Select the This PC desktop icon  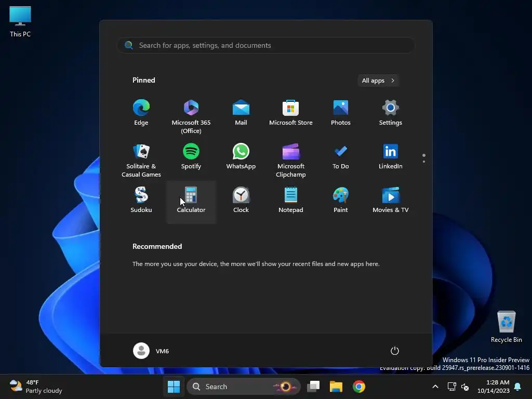[x=20, y=21]
